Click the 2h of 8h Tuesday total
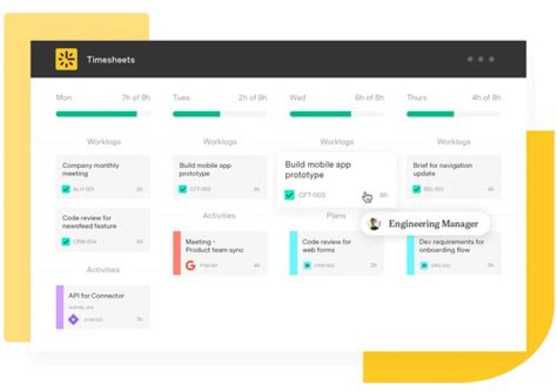 pyautogui.click(x=252, y=97)
